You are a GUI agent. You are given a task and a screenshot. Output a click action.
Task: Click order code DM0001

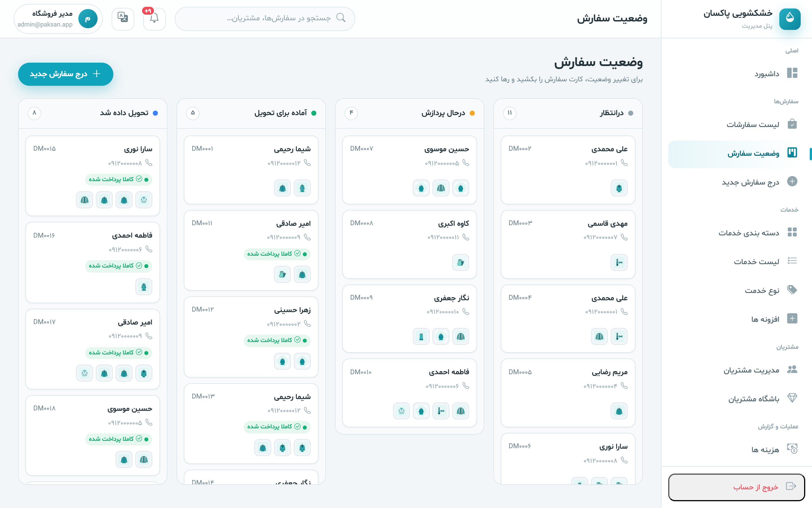(202, 148)
